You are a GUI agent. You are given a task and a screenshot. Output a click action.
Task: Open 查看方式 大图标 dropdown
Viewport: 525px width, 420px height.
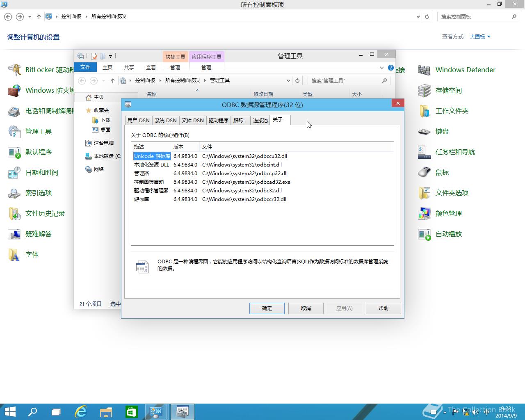pos(480,37)
